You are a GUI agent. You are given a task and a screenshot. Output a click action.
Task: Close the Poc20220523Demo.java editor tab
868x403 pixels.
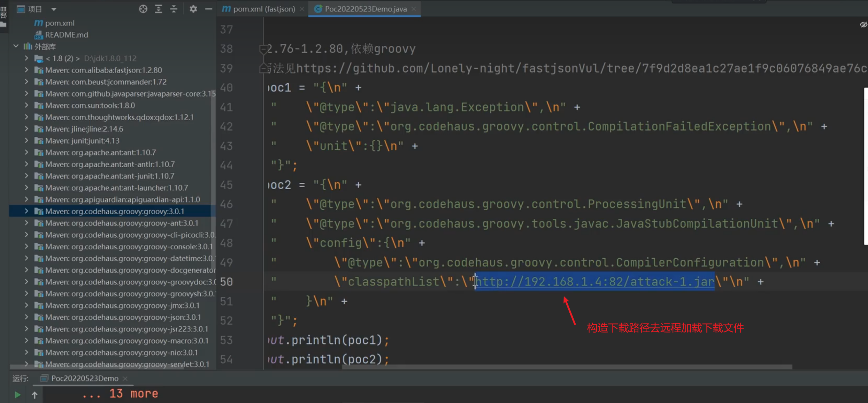click(414, 9)
